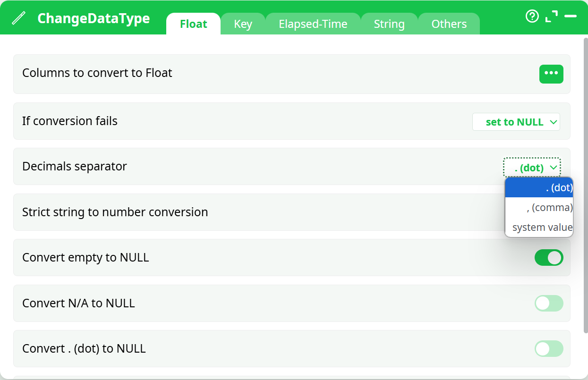Image resolution: width=588 pixels, height=380 pixels.
Task: Switch to the Key tab
Action: (243, 24)
